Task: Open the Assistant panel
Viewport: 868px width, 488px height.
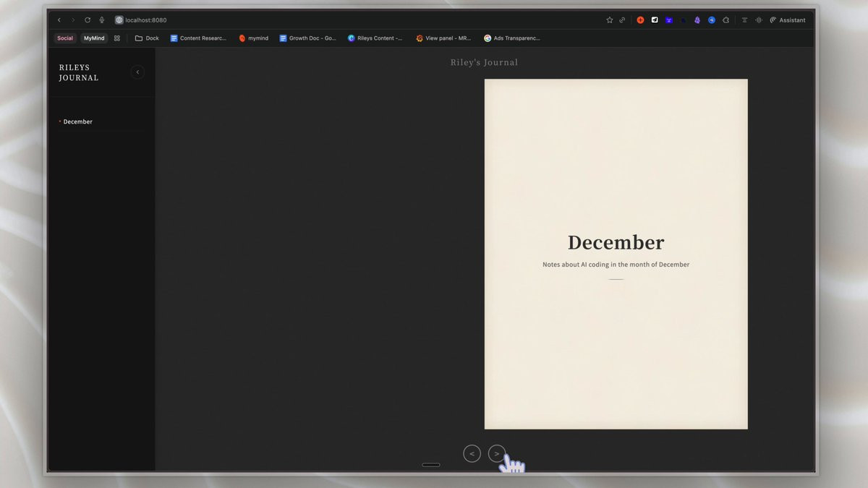Action: tap(788, 20)
